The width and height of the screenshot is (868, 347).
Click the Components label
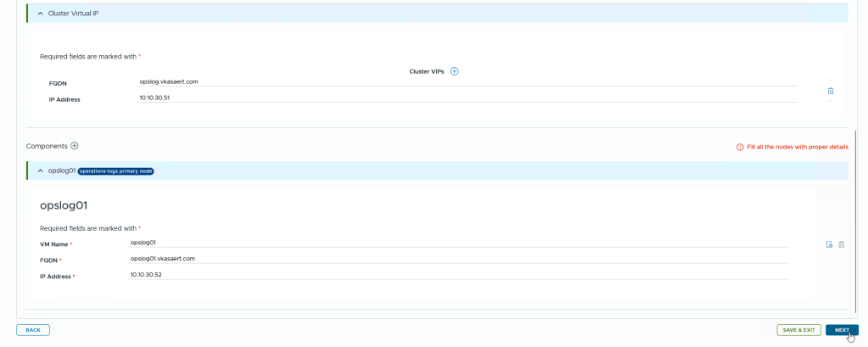click(x=47, y=146)
